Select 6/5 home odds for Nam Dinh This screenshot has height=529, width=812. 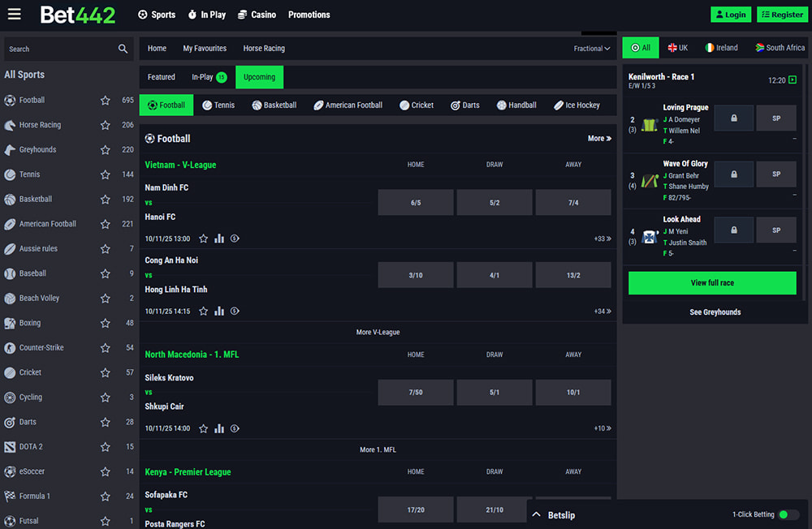pyautogui.click(x=416, y=202)
